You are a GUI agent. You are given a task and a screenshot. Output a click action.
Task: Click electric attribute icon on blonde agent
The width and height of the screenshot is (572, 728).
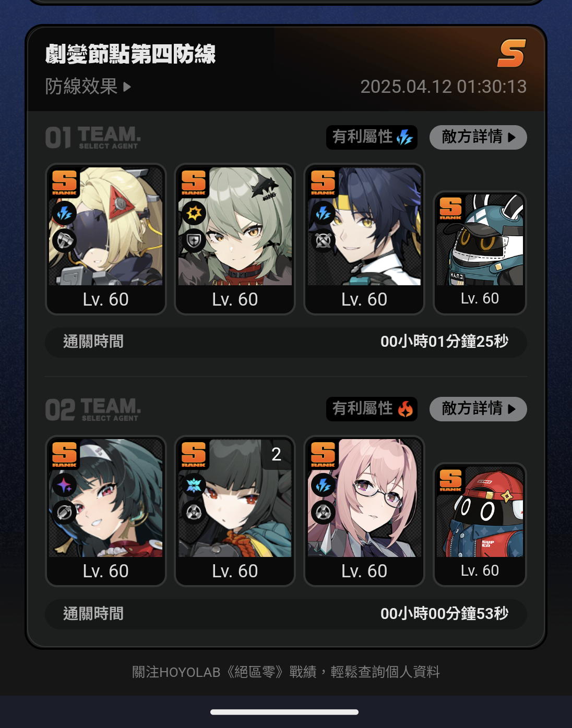pos(65,213)
